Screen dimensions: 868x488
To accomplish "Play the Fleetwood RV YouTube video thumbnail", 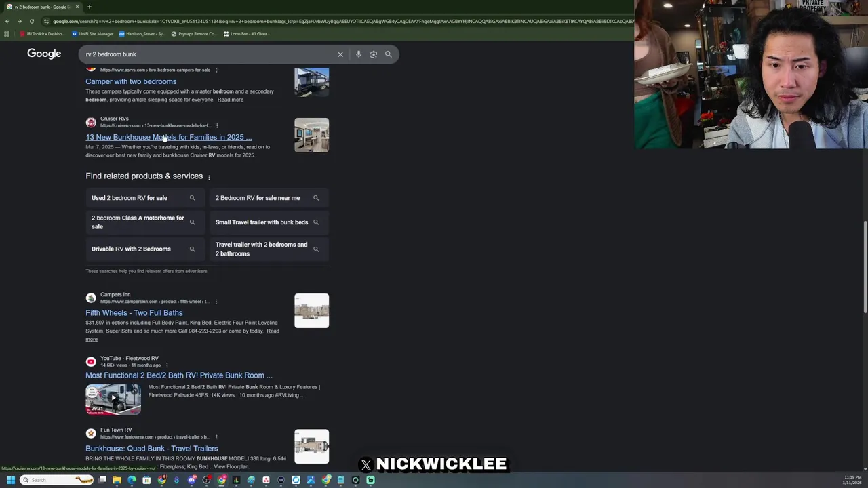I will pos(113,399).
